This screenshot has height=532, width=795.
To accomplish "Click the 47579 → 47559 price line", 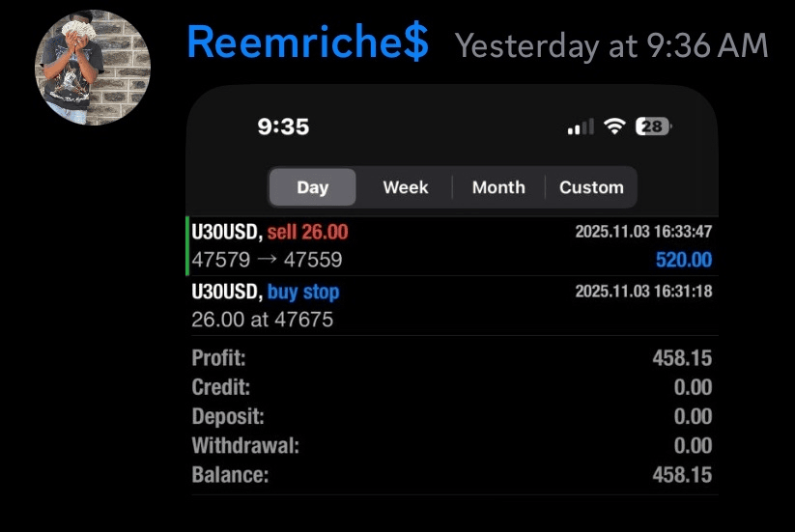I will [x=267, y=260].
